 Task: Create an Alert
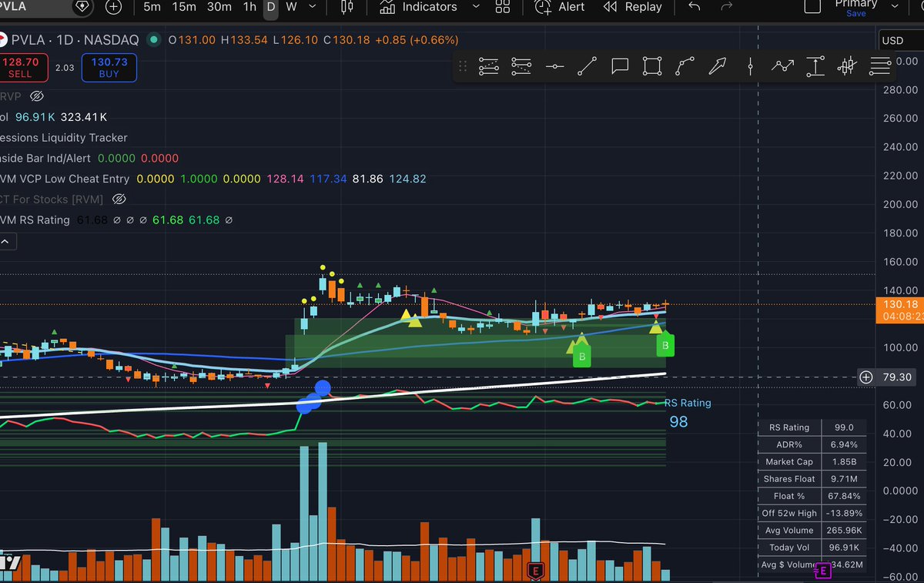pos(560,7)
